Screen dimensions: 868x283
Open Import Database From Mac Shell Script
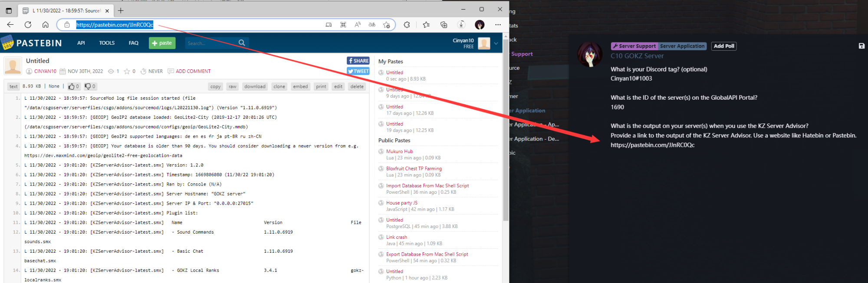click(x=427, y=185)
